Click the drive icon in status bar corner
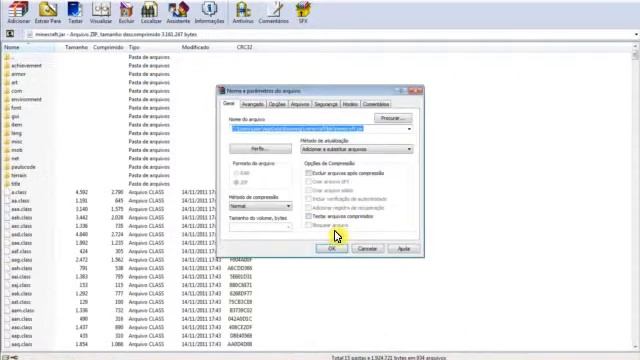 pos(6,357)
